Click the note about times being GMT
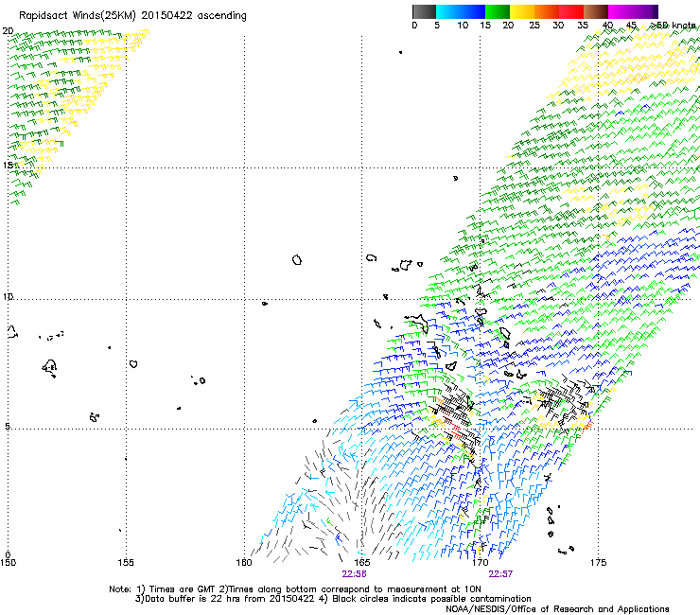 pos(294,589)
